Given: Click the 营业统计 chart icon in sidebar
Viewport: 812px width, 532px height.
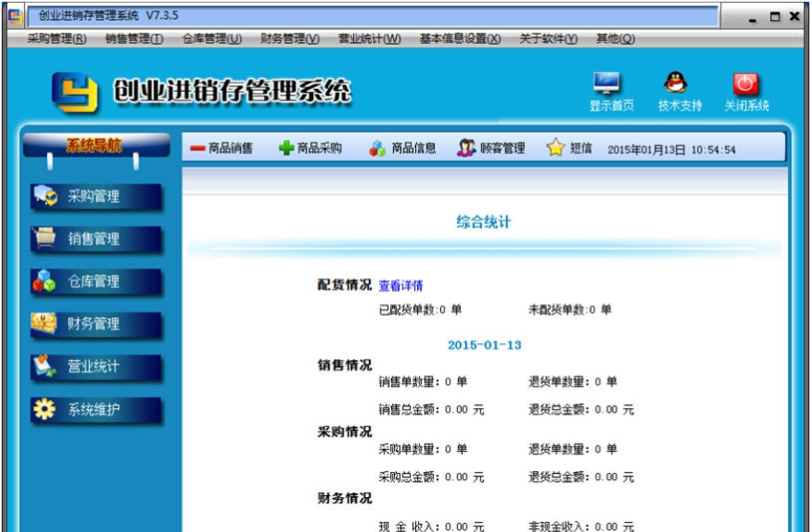Looking at the screenshot, I should [x=44, y=365].
